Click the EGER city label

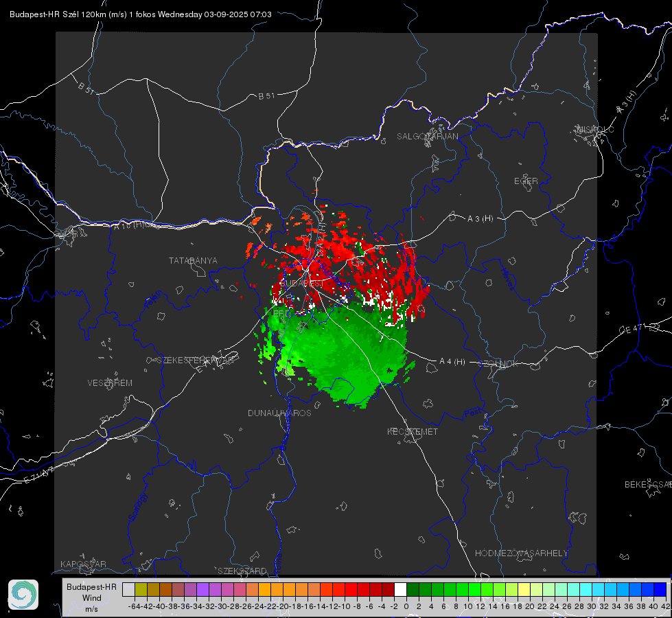(526, 181)
